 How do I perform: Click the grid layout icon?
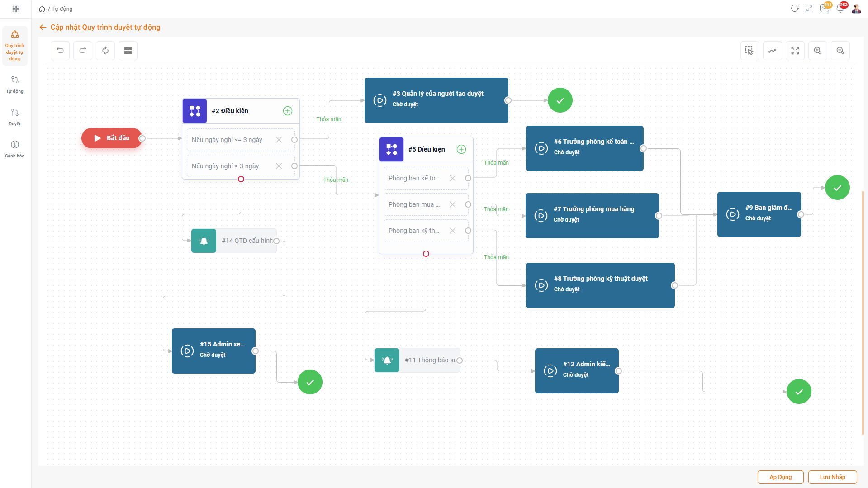[128, 51]
